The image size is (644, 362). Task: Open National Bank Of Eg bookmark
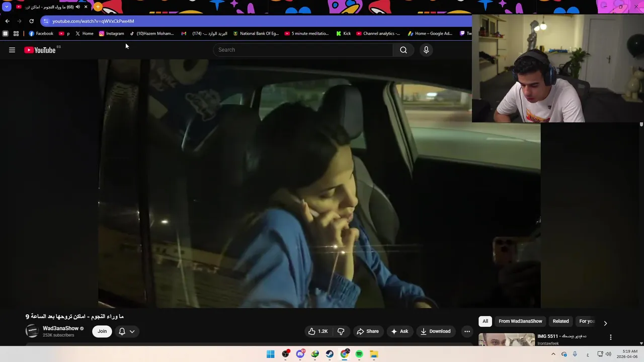[x=256, y=34]
